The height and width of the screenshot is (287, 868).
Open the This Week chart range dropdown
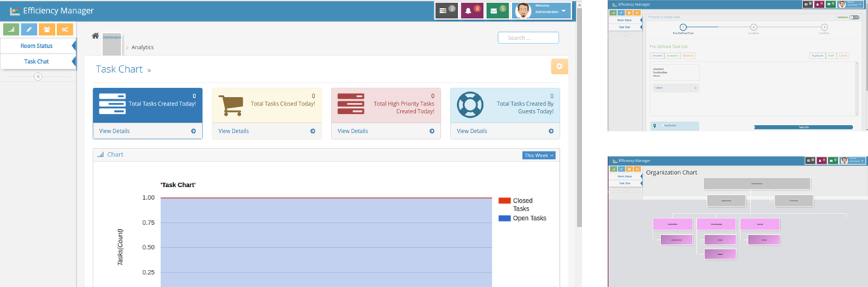538,155
